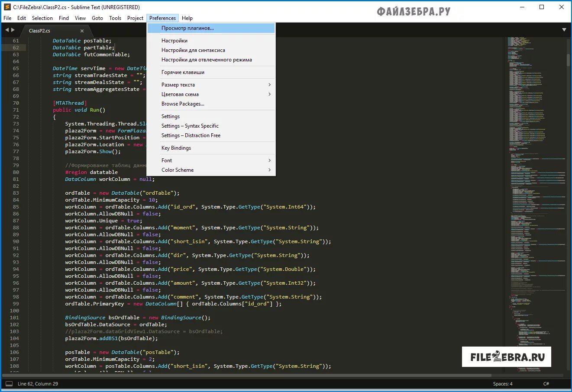Viewport: 572px width, 392px height.
Task: Click line number 70 in gutter
Action: pos(16,103)
